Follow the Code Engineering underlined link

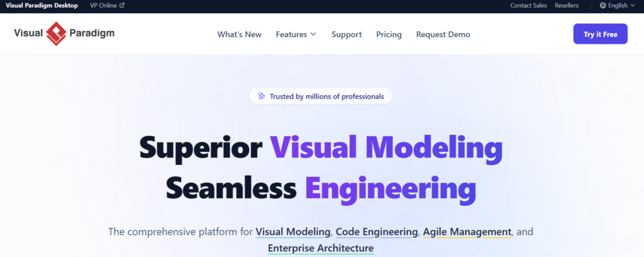point(377,232)
